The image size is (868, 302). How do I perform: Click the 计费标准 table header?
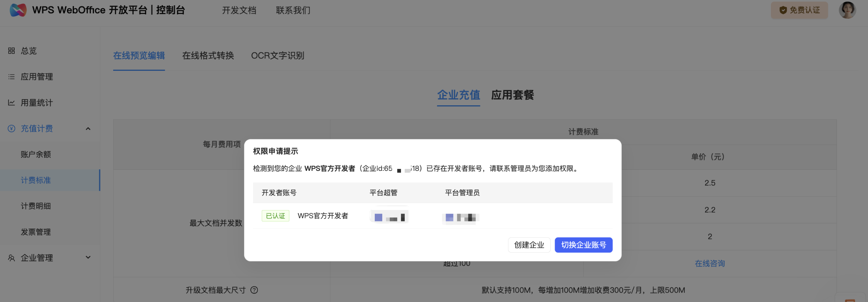583,132
